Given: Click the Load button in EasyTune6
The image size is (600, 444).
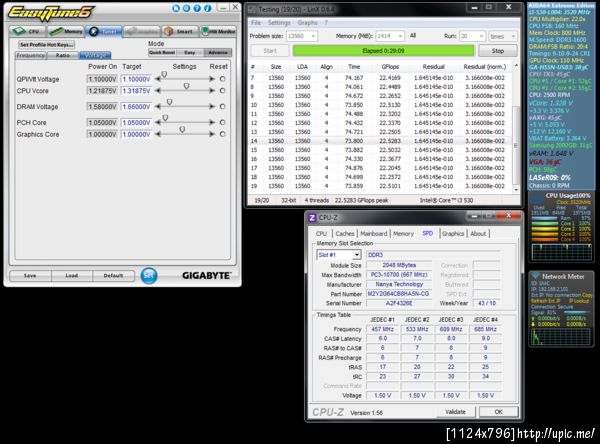Looking at the screenshot, I should coord(72,276).
